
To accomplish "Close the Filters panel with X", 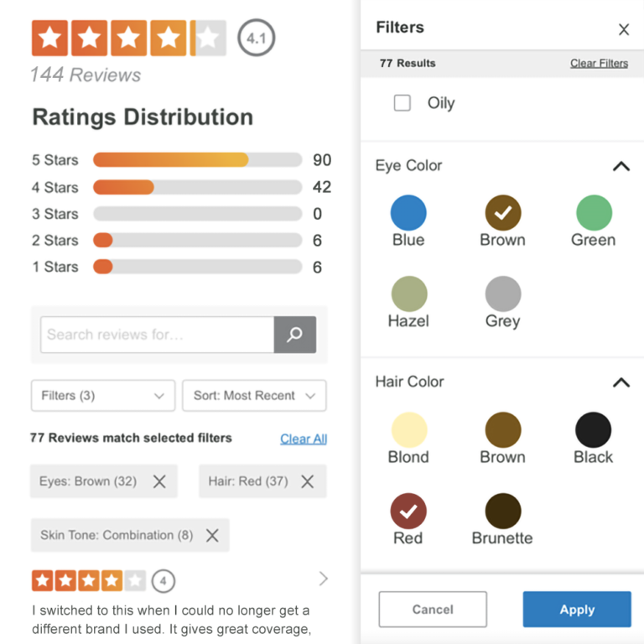I will pos(624,29).
